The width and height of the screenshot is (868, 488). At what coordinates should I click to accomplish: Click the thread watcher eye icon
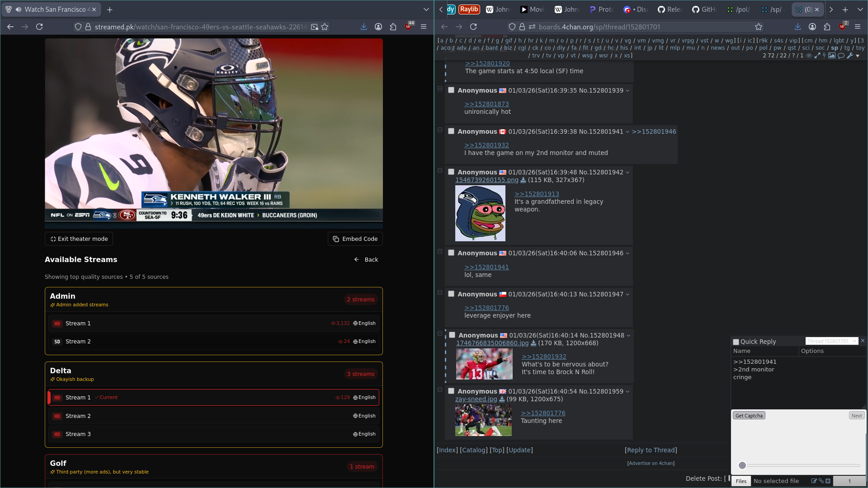tap(809, 56)
